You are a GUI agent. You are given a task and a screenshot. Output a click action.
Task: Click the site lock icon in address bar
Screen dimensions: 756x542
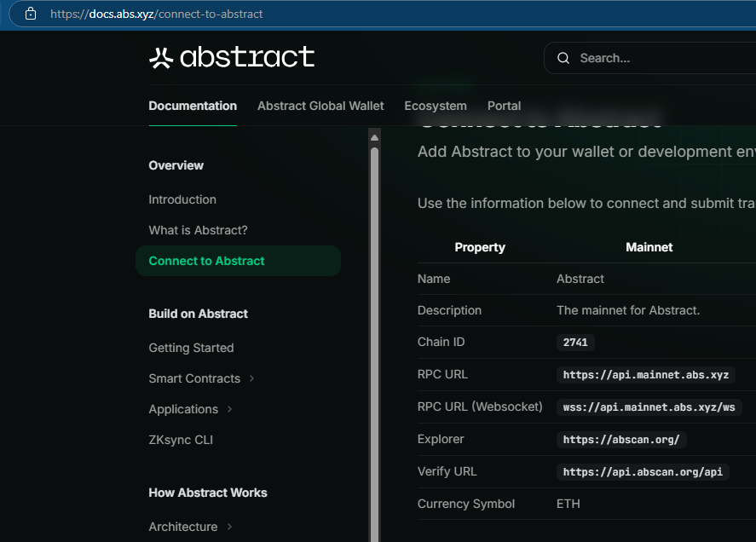(31, 14)
